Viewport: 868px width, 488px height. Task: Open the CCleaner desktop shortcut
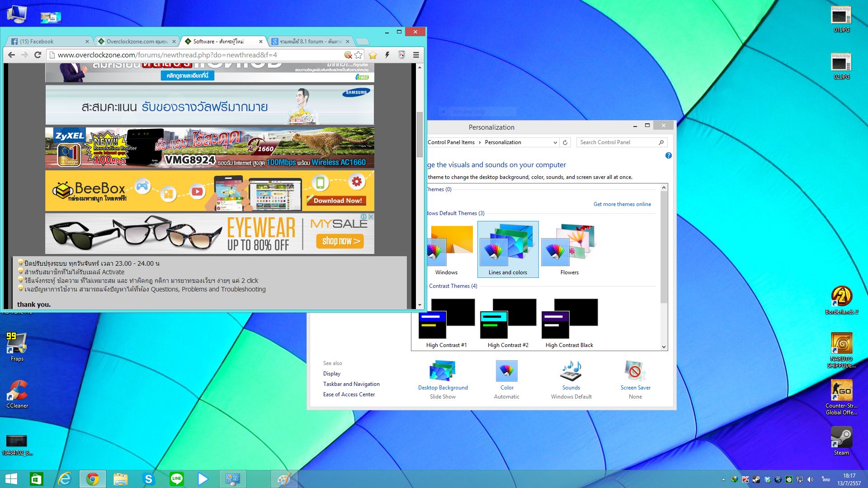pyautogui.click(x=17, y=391)
